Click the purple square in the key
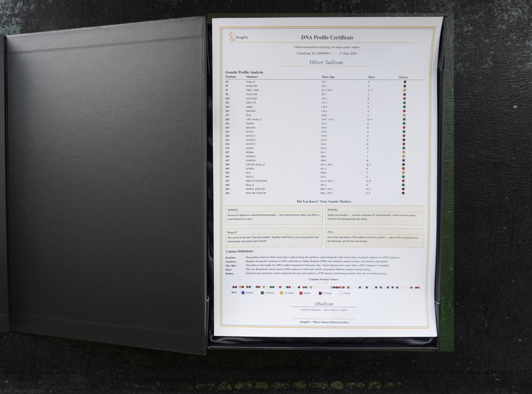 coord(320,293)
